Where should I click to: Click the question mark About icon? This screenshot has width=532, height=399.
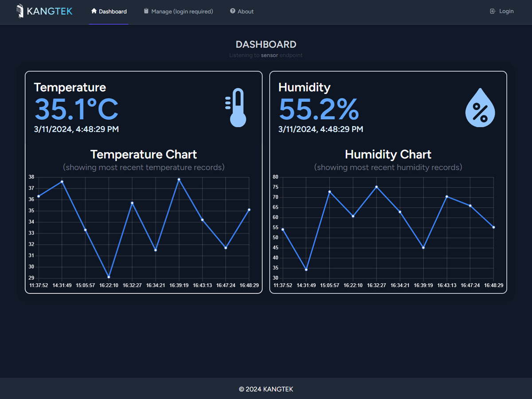click(233, 11)
